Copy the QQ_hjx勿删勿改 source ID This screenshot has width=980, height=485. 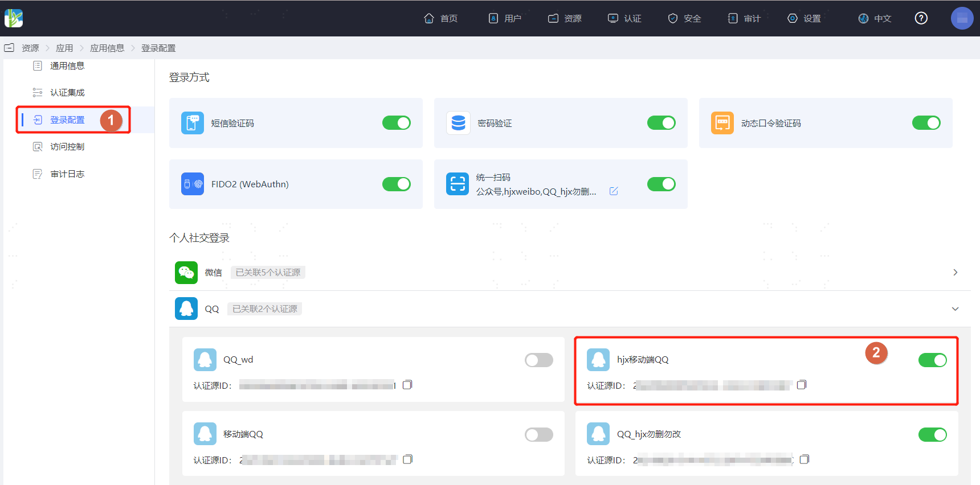[805, 459]
